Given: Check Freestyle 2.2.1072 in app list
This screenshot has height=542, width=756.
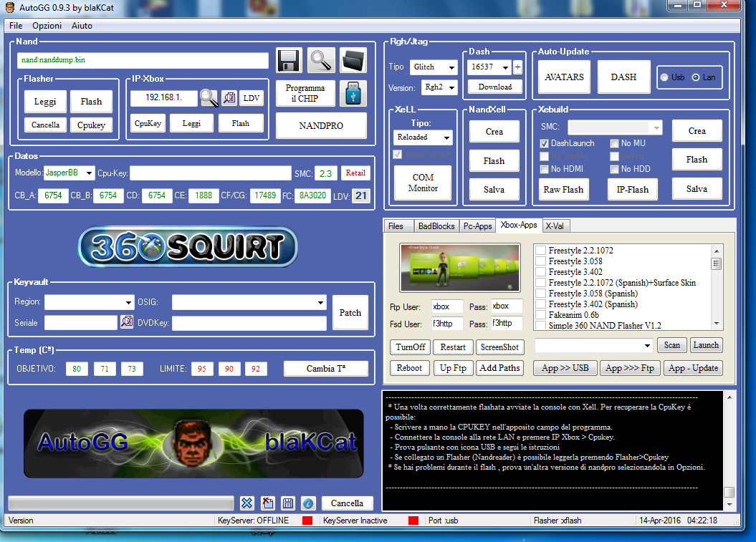Looking at the screenshot, I should 541,251.
